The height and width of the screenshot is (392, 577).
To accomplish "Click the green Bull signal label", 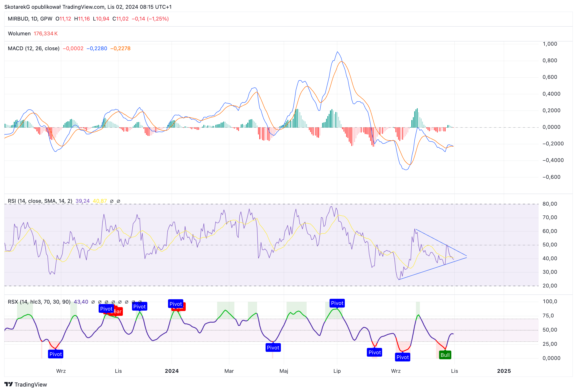I will [445, 355].
